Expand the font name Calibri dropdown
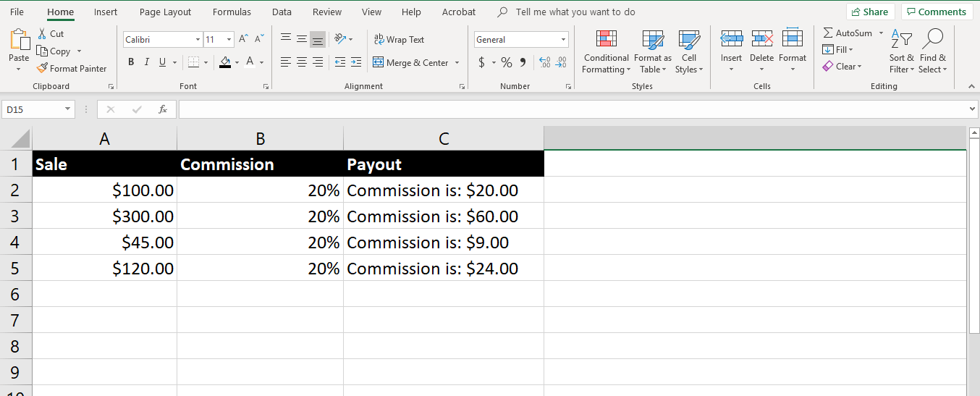The image size is (980, 396). point(198,40)
